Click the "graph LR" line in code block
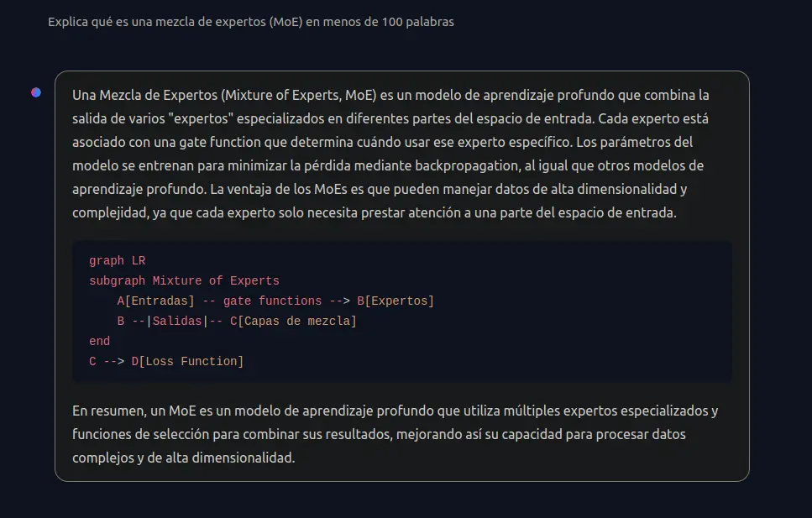 pyautogui.click(x=117, y=260)
